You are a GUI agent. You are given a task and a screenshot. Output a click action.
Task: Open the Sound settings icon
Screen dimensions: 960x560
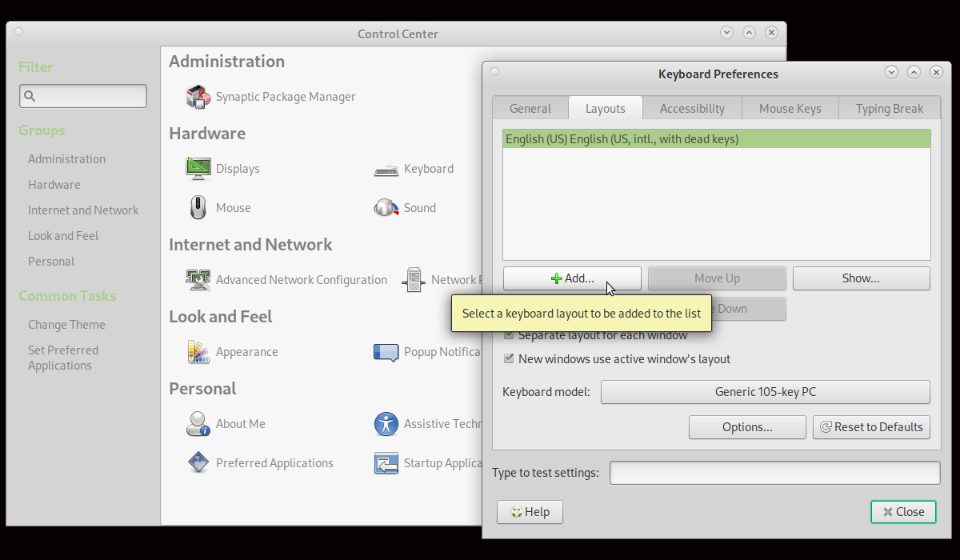tap(386, 208)
